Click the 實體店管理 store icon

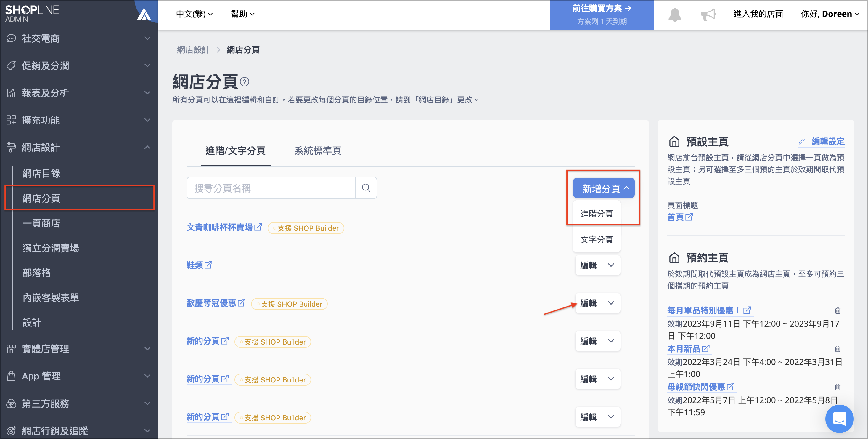coord(11,349)
